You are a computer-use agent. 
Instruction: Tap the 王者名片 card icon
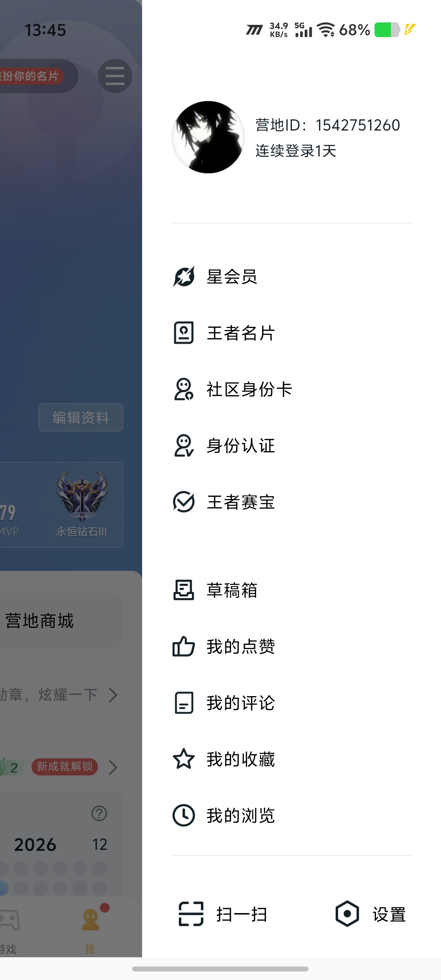click(184, 333)
